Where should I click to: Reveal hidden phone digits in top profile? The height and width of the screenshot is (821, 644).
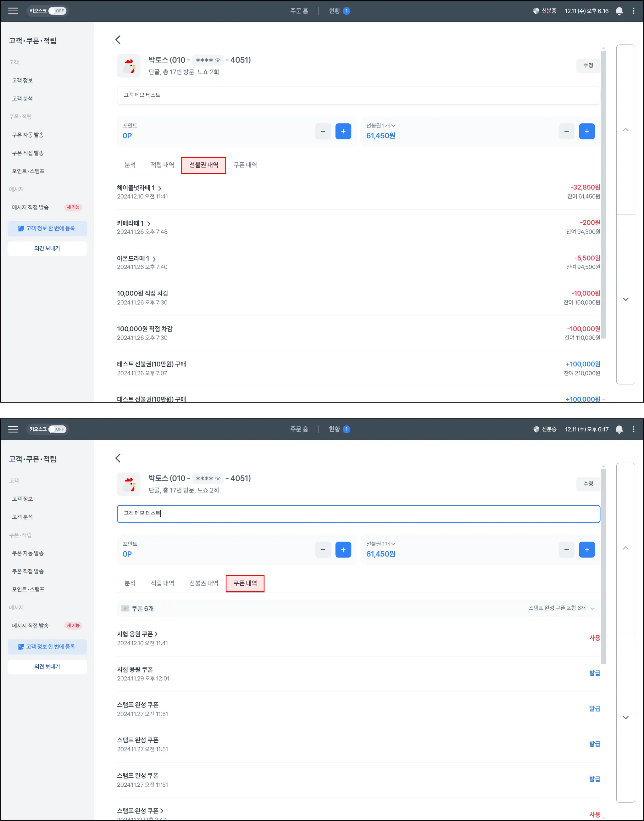coord(218,60)
